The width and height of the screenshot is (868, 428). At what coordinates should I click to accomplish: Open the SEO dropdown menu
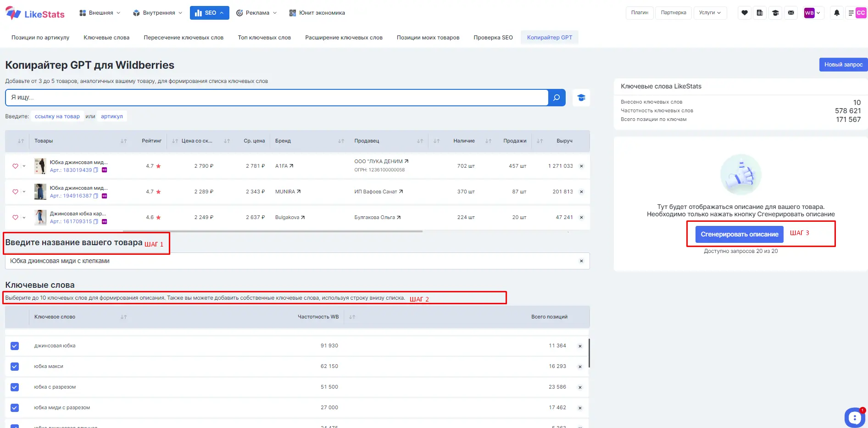point(209,13)
